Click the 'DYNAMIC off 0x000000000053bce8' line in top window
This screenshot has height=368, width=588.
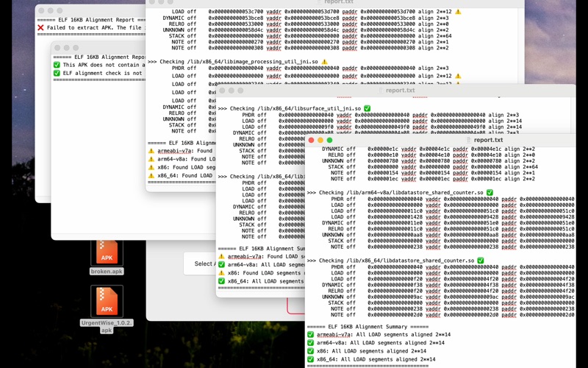pyautogui.click(x=306, y=18)
